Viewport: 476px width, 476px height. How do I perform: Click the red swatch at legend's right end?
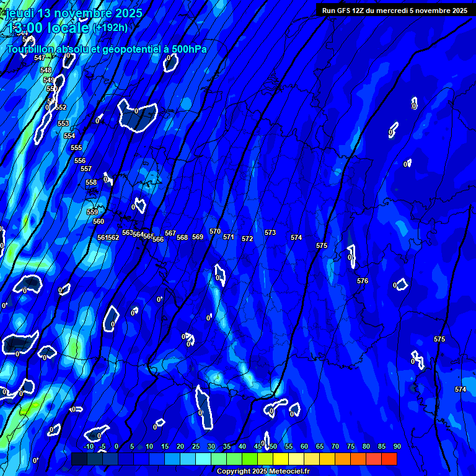coord(389,459)
